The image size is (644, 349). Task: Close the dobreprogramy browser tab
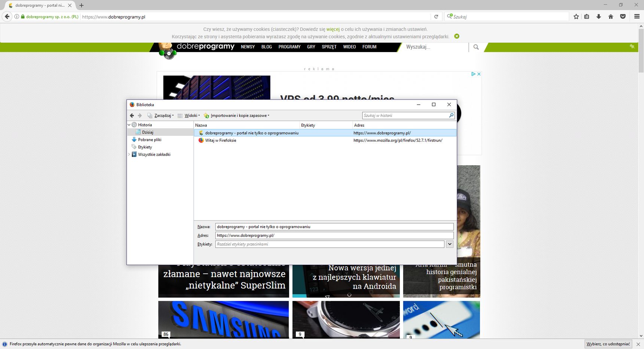(x=70, y=5)
